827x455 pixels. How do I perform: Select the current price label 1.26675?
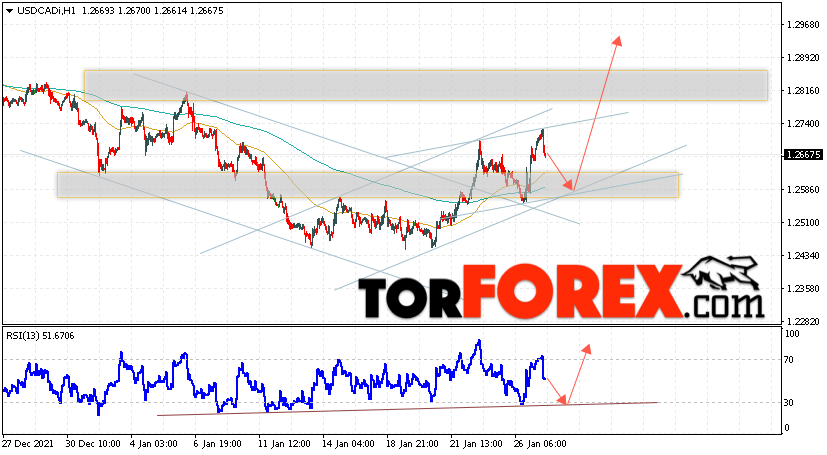(803, 154)
